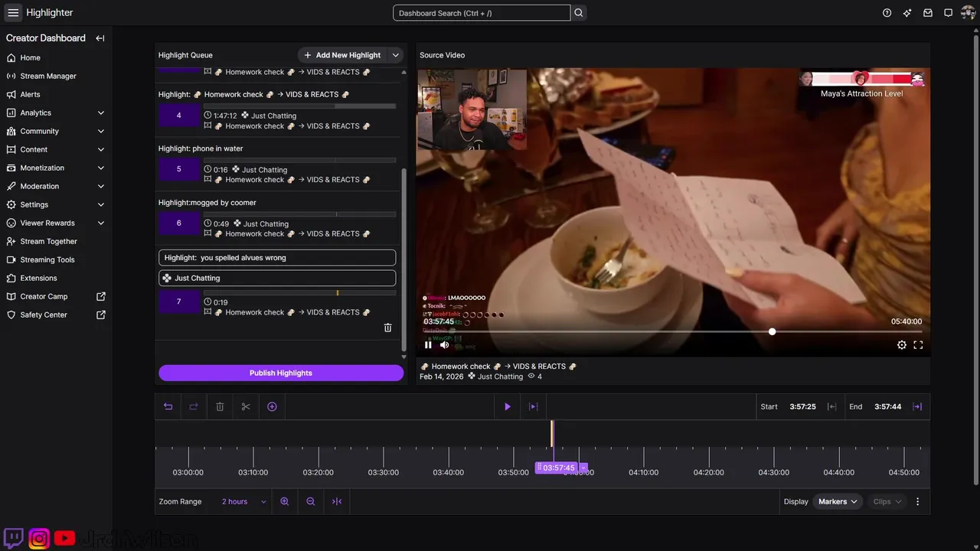Open the whispers chat bubble icon
This screenshot has width=980, height=551.
point(948,13)
